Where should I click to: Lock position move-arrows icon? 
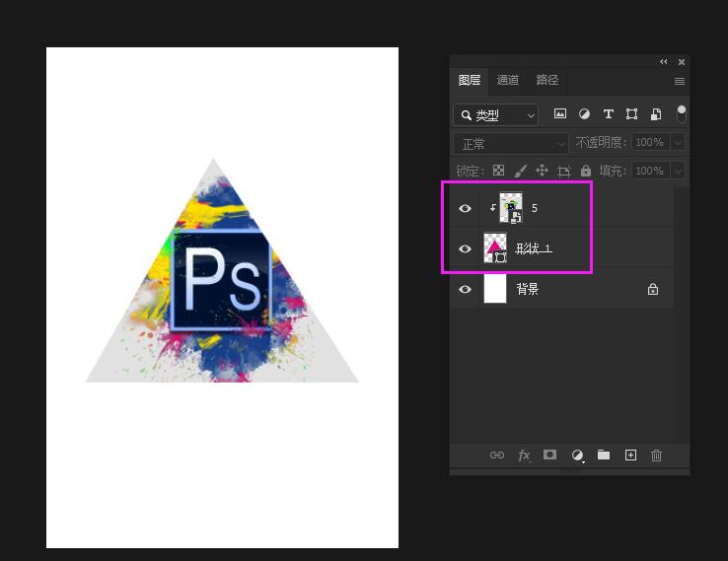click(542, 171)
